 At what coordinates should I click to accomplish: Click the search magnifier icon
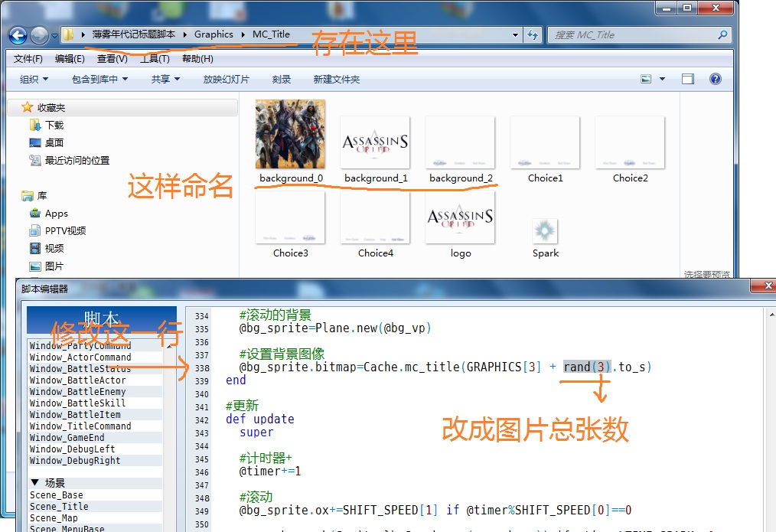722,34
